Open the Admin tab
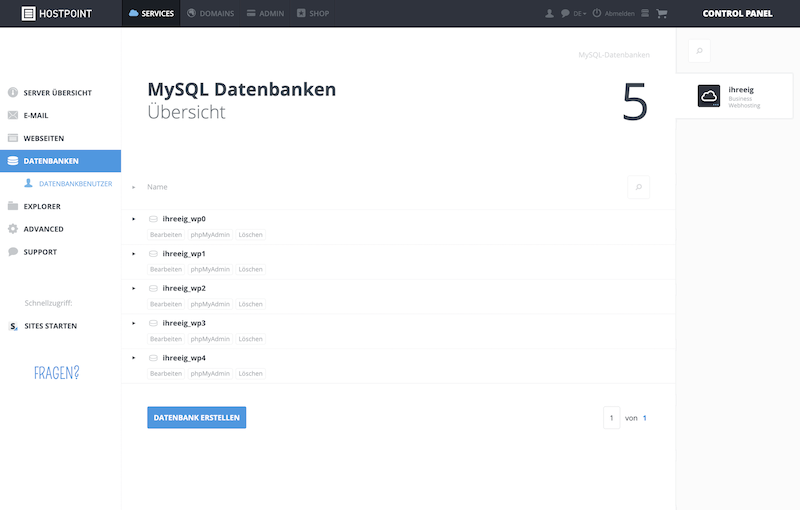 click(x=265, y=13)
